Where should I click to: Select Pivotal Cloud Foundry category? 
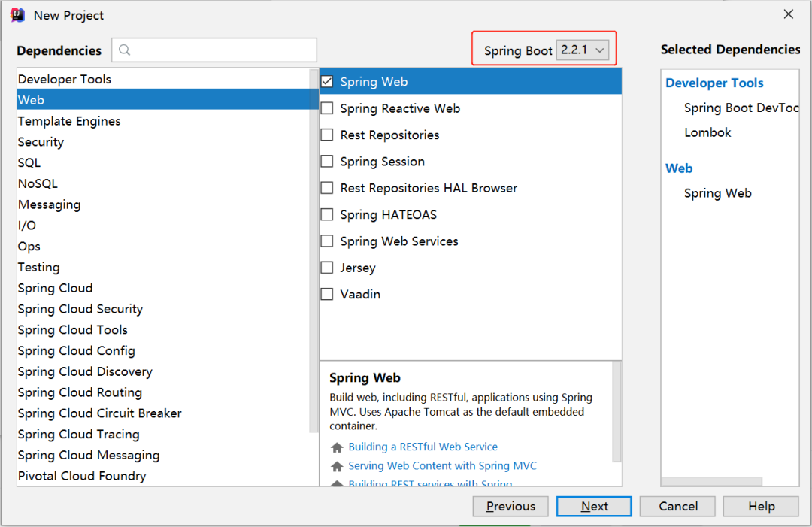pyautogui.click(x=163, y=476)
